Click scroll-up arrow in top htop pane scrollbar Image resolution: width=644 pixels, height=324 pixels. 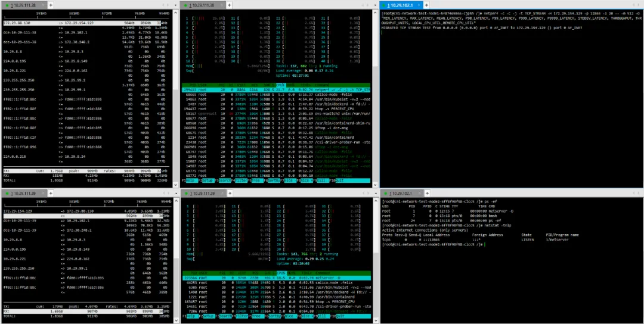(376, 12)
